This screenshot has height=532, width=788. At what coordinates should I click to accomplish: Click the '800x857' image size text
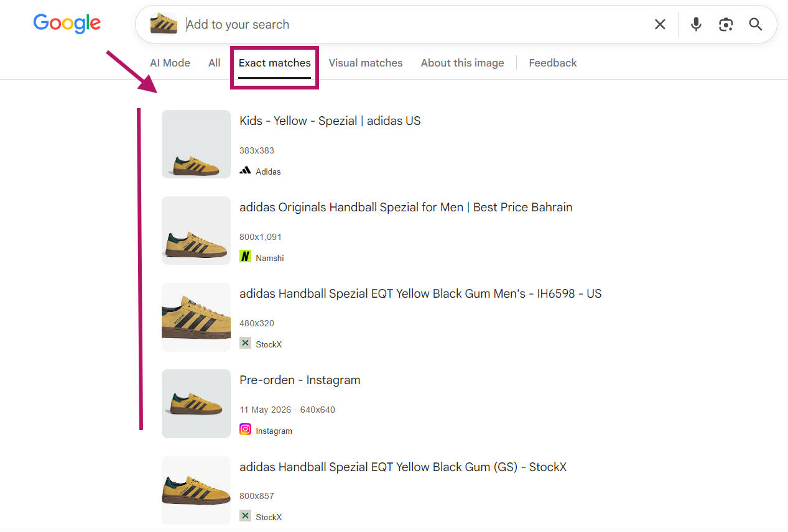click(257, 496)
